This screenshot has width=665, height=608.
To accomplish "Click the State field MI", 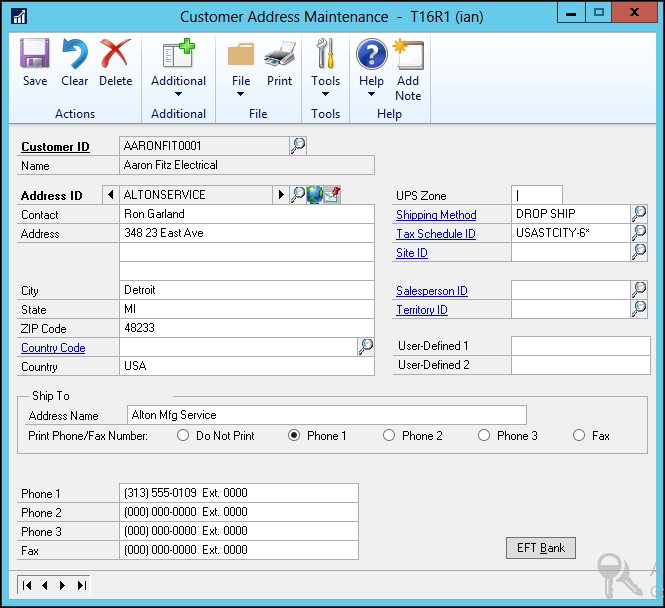I will 247,309.
